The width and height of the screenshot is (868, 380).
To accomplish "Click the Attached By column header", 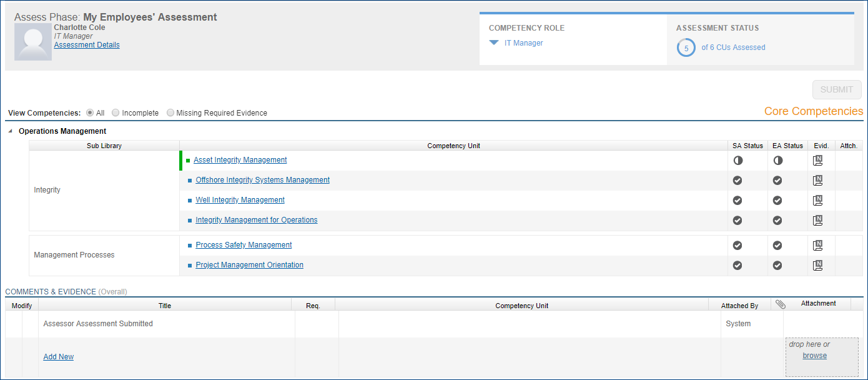I will [740, 306].
